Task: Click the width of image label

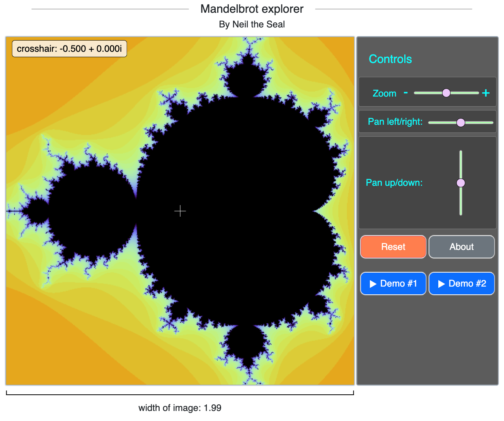Action: (x=180, y=407)
